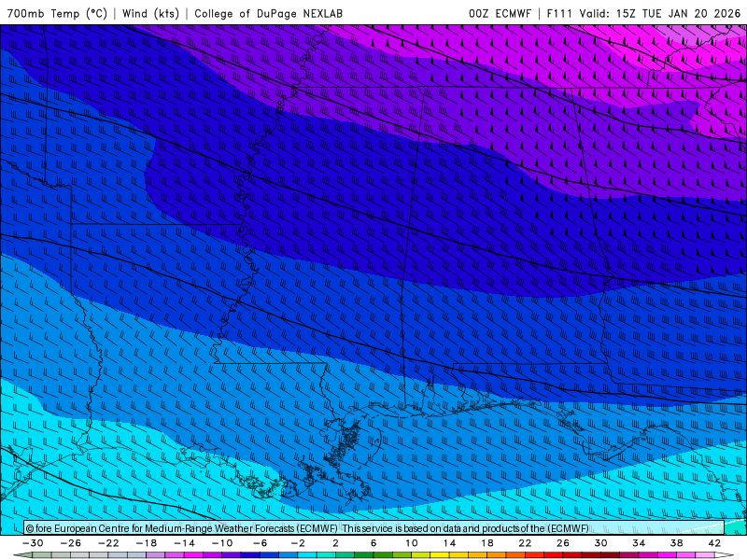Viewport: 747px width, 560px height.
Task: Click the -6 legend label
Action: [261, 543]
